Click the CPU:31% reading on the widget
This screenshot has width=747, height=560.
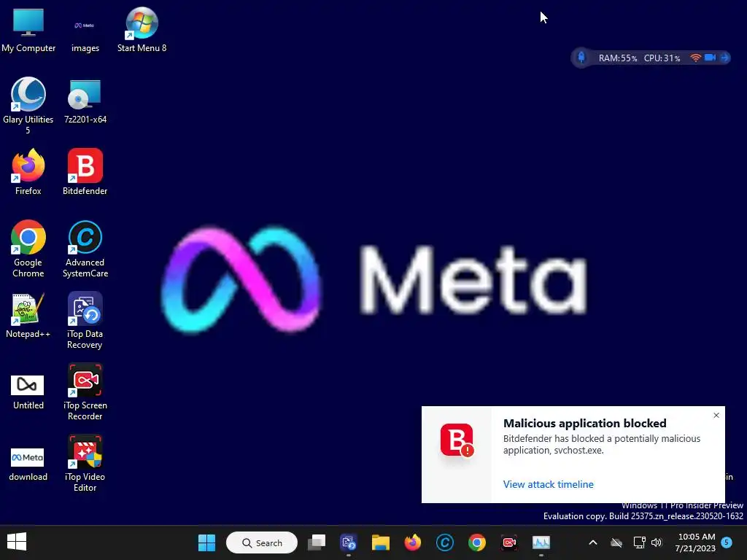coord(662,58)
